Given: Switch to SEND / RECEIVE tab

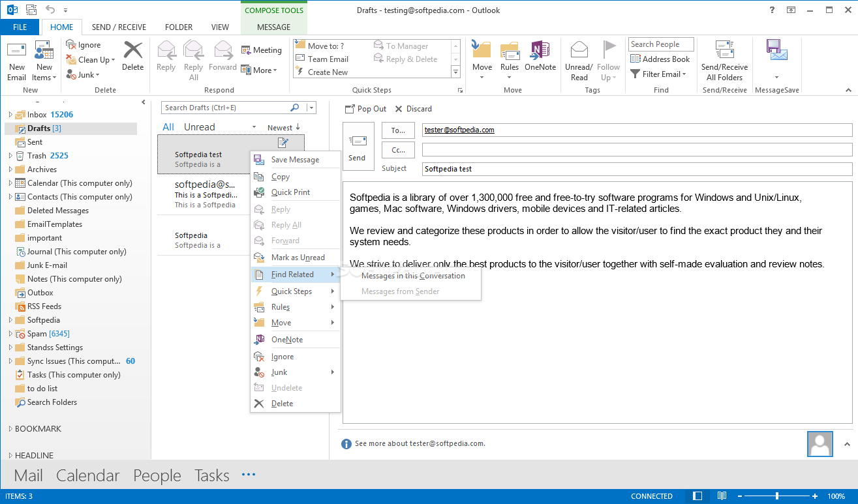Looking at the screenshot, I should coord(119,27).
